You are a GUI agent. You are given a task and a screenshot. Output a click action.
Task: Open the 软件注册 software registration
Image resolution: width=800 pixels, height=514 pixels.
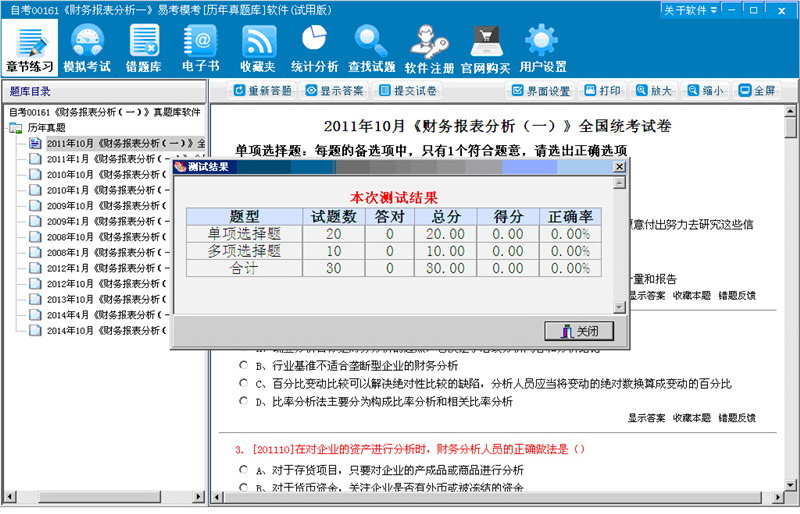point(429,48)
